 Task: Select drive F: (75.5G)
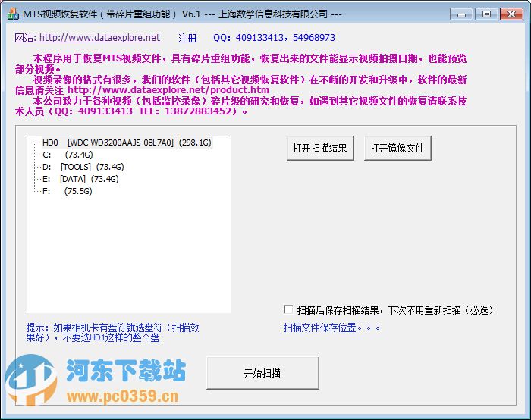point(68,191)
